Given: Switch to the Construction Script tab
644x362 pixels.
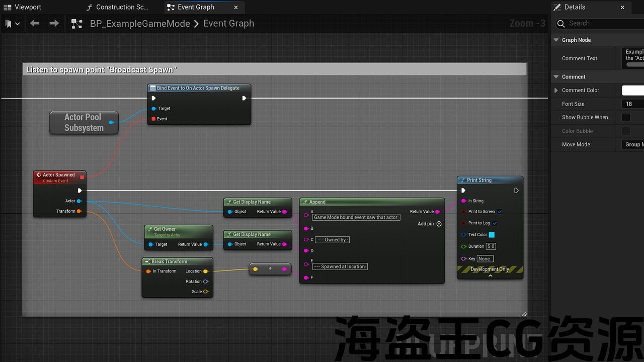Looking at the screenshot, I should tap(122, 7).
